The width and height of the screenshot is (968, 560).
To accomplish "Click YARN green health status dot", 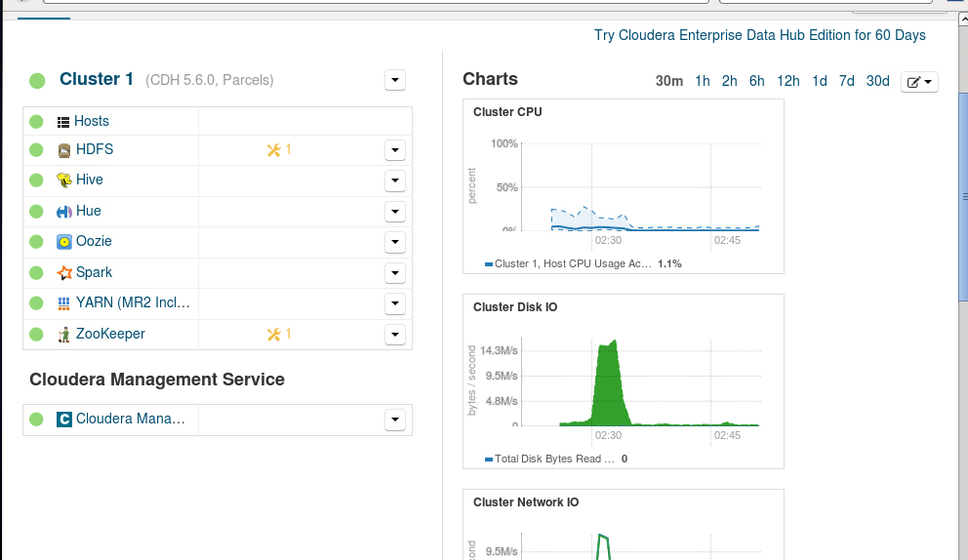I will pyautogui.click(x=36, y=302).
